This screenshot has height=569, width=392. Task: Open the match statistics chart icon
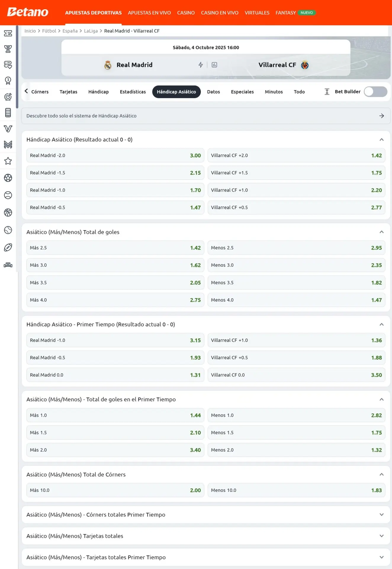(x=214, y=65)
